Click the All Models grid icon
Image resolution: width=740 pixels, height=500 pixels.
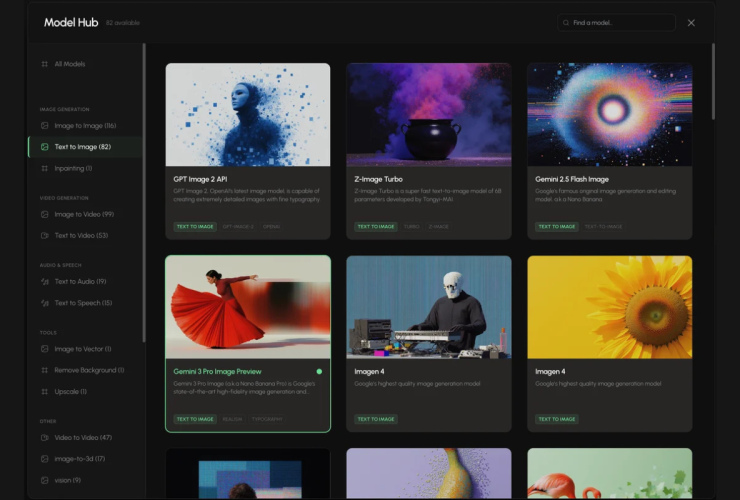click(44, 64)
